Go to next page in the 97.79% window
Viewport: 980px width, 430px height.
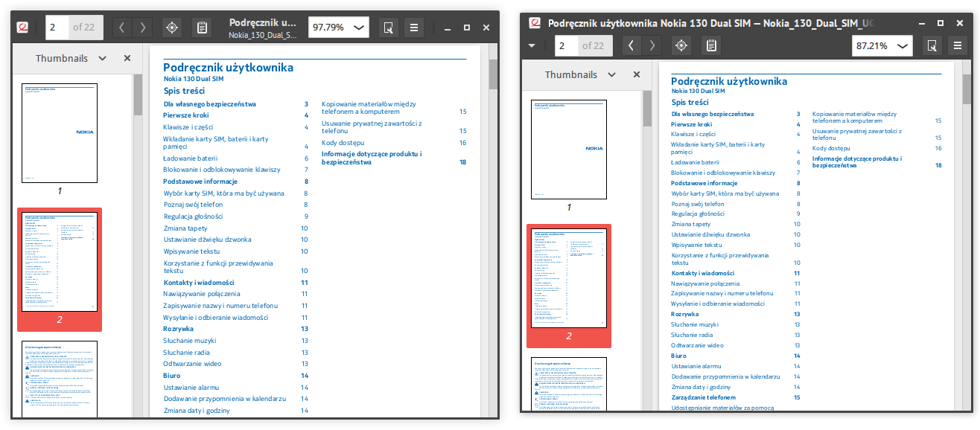click(142, 28)
